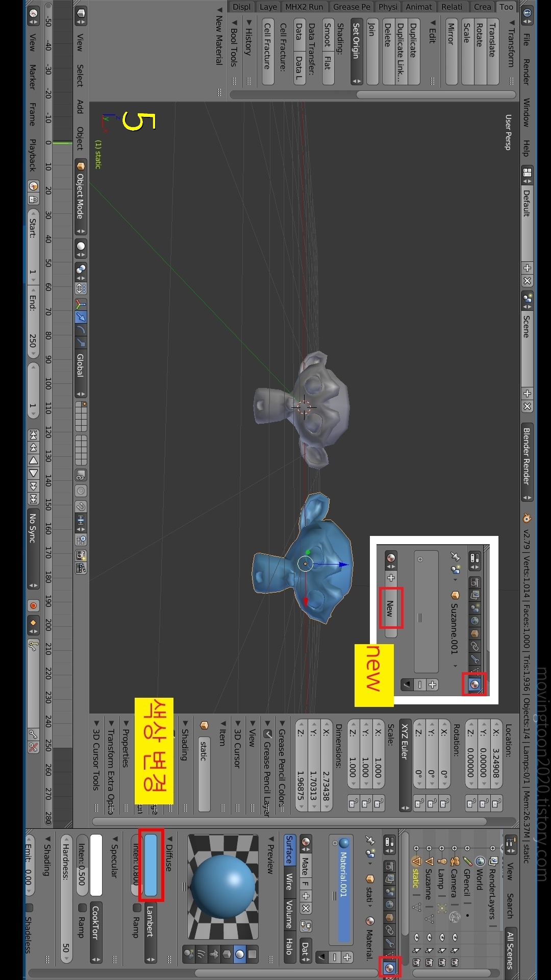Open the Blender Render engine dropdown
Viewport: 551px width, 980px height.
[x=527, y=462]
